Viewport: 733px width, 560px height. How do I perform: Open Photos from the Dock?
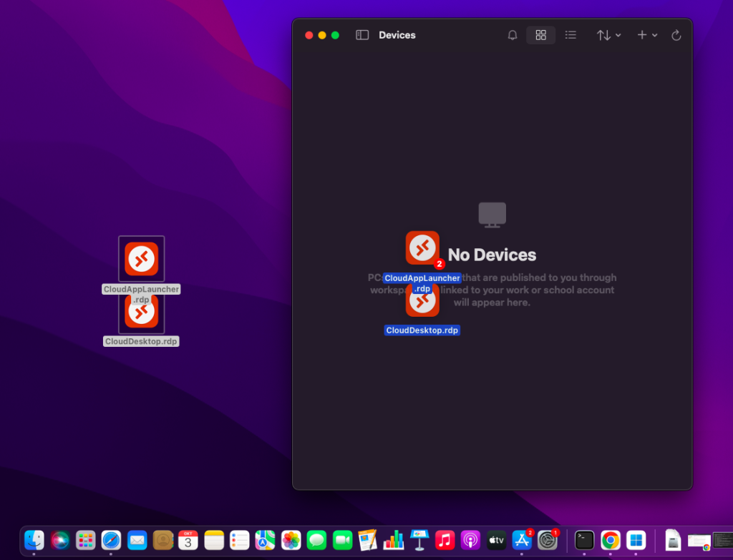(291, 541)
